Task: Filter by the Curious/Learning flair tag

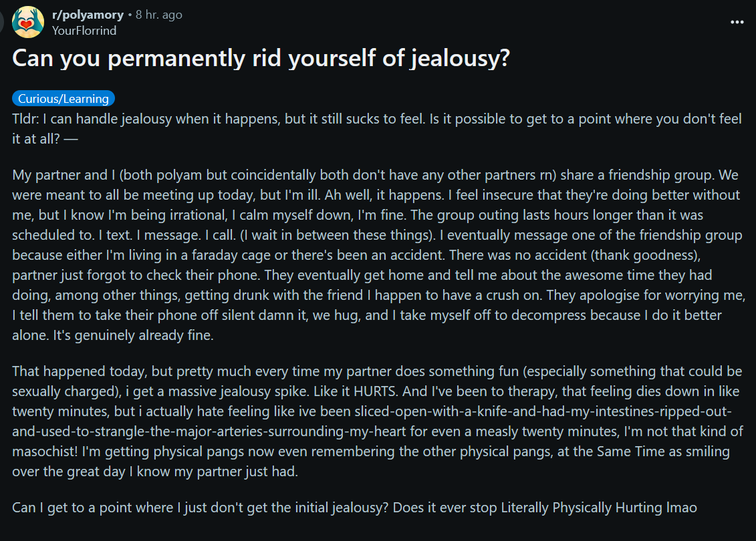Action: coord(63,98)
